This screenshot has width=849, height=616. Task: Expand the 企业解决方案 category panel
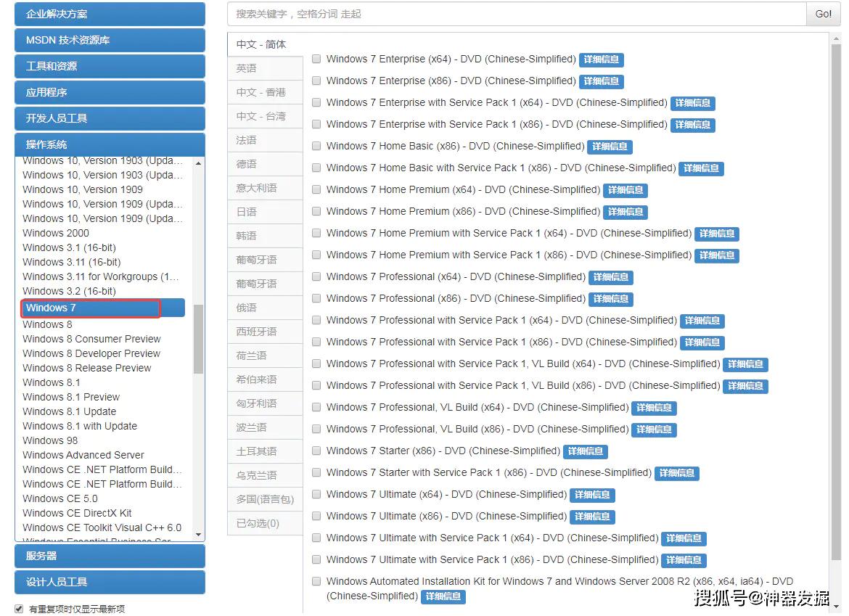(x=110, y=14)
